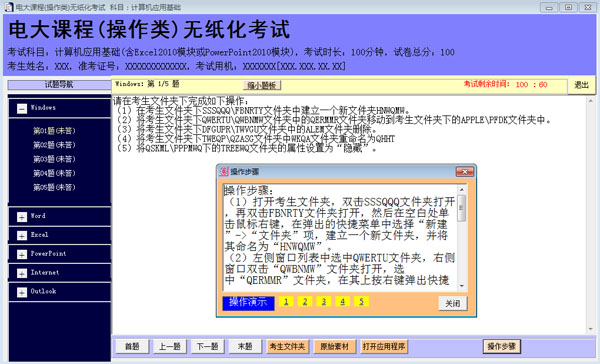The image size is (600, 364).
Task: Start the 操作演示 demonstration
Action: (248, 303)
